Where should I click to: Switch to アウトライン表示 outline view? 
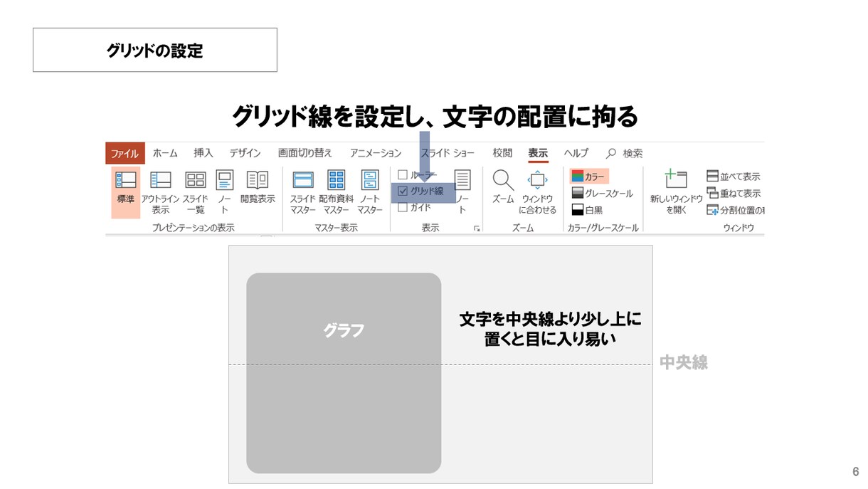(x=160, y=192)
